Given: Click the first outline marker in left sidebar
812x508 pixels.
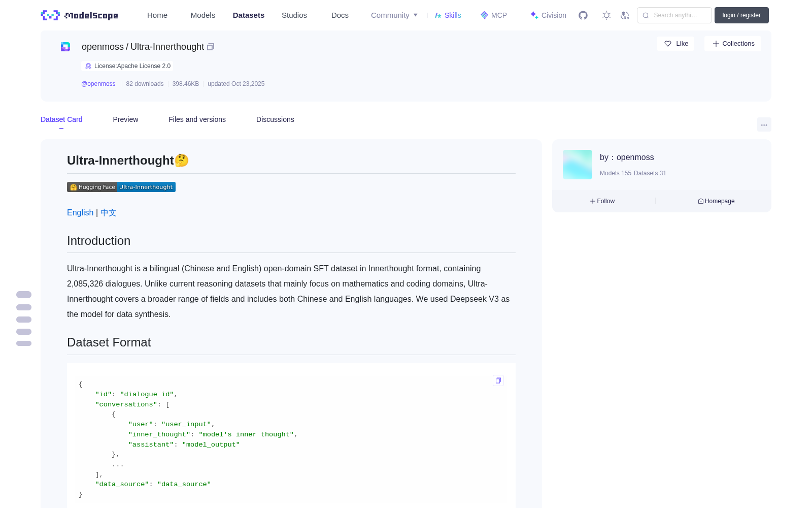Looking at the screenshot, I should click(x=24, y=295).
